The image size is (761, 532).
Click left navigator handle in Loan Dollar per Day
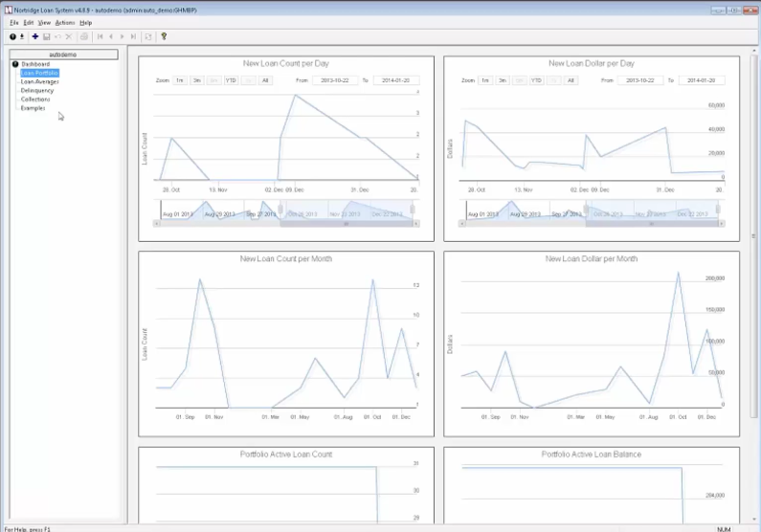tap(586, 209)
